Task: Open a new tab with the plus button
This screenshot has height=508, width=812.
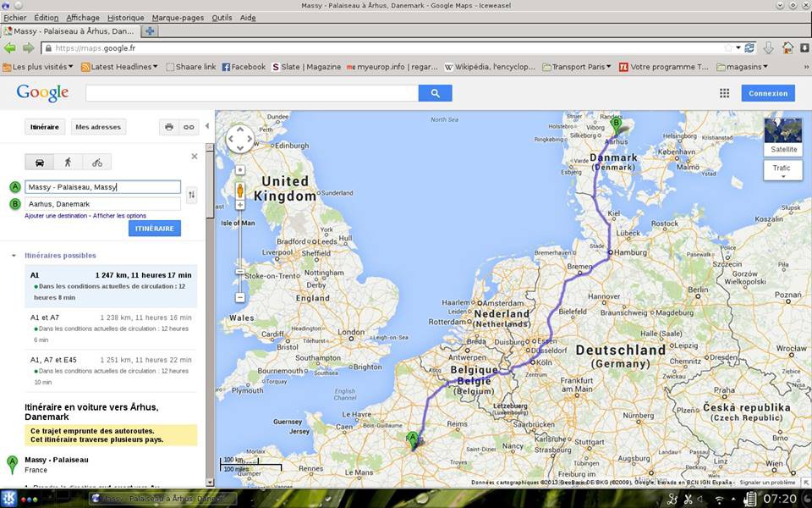Action: point(150,31)
